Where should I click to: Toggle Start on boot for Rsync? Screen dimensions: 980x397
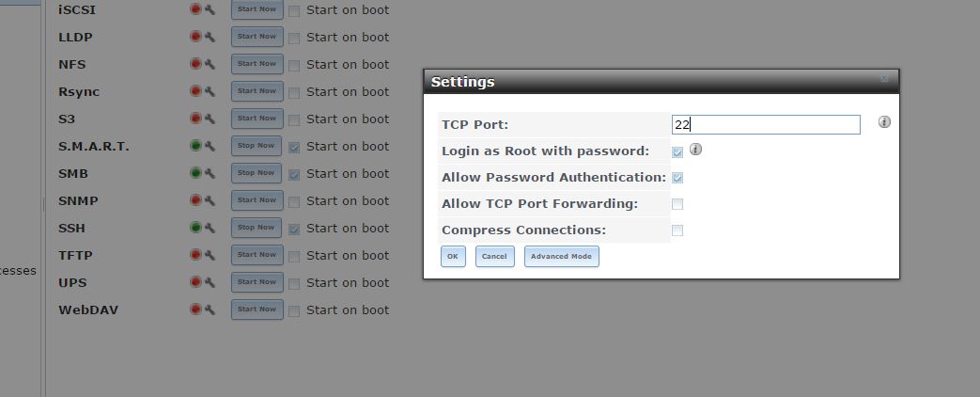coord(294,92)
